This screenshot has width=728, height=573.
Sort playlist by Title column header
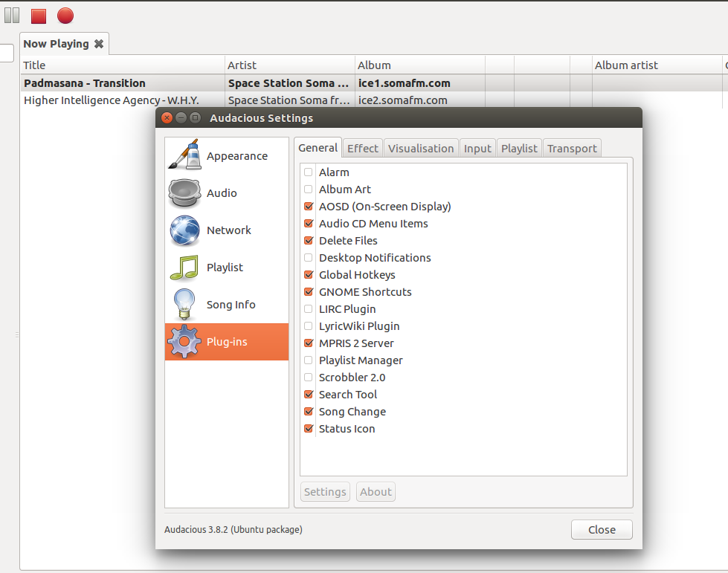[123, 65]
